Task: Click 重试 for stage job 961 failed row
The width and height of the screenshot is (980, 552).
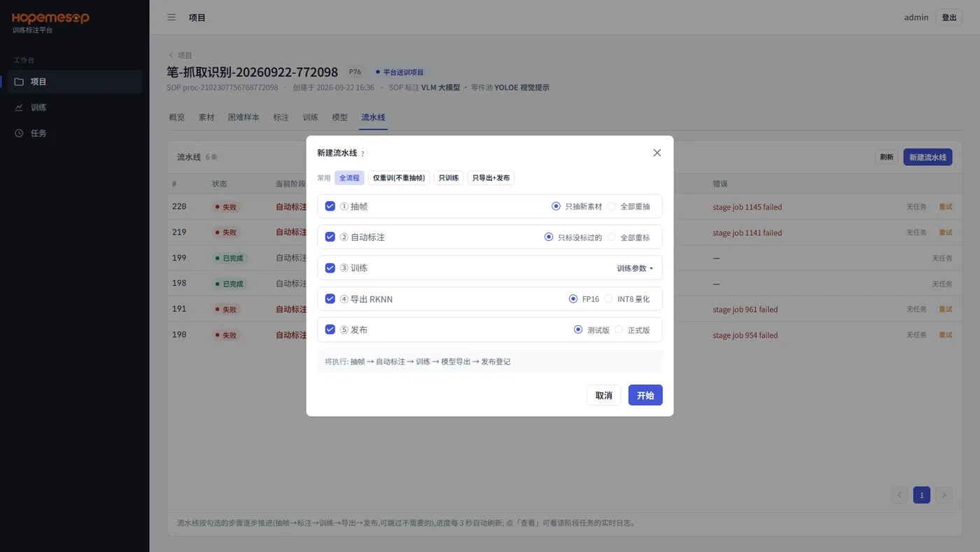Action: tap(946, 309)
